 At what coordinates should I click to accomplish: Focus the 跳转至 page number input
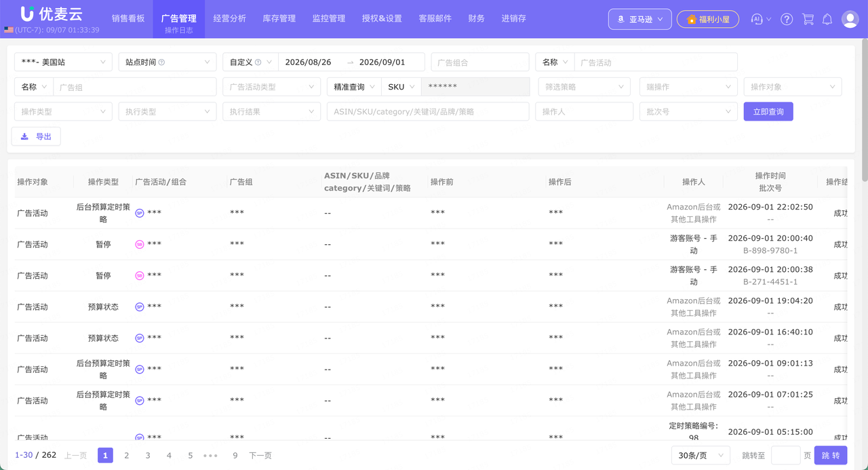click(x=786, y=456)
